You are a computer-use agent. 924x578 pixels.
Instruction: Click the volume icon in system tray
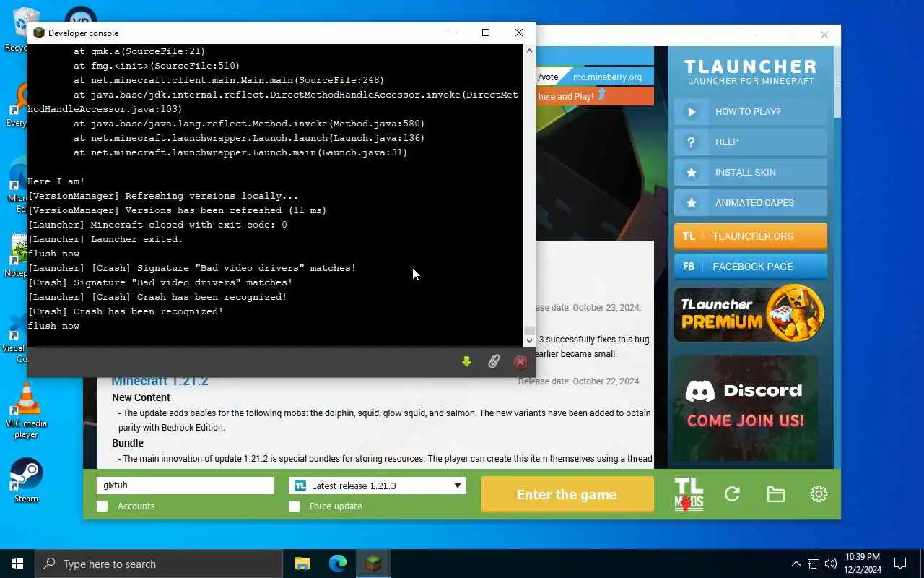click(831, 564)
